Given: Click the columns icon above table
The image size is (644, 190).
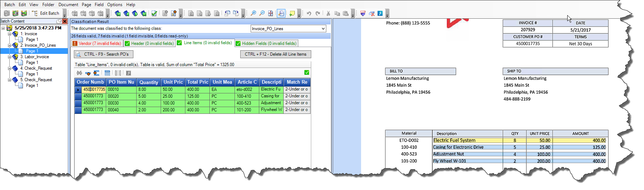Looking at the screenshot, I should click(x=118, y=73).
